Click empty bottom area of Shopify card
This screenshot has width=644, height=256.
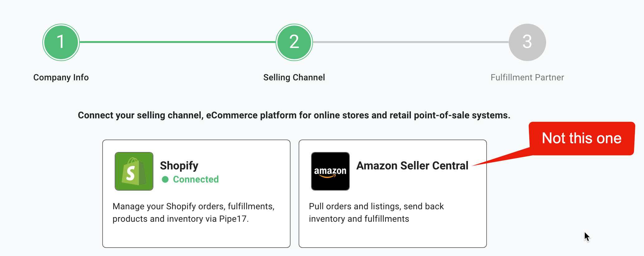(196, 236)
